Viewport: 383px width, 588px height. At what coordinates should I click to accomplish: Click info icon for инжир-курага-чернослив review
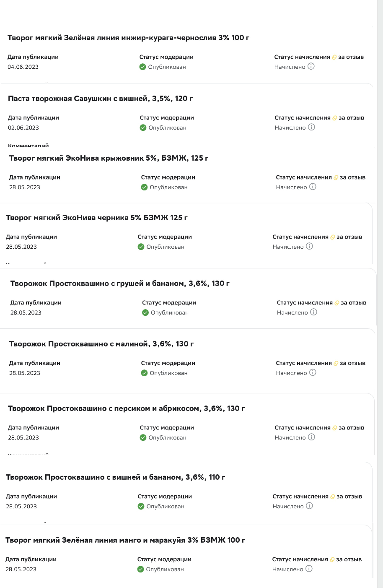[x=311, y=66]
